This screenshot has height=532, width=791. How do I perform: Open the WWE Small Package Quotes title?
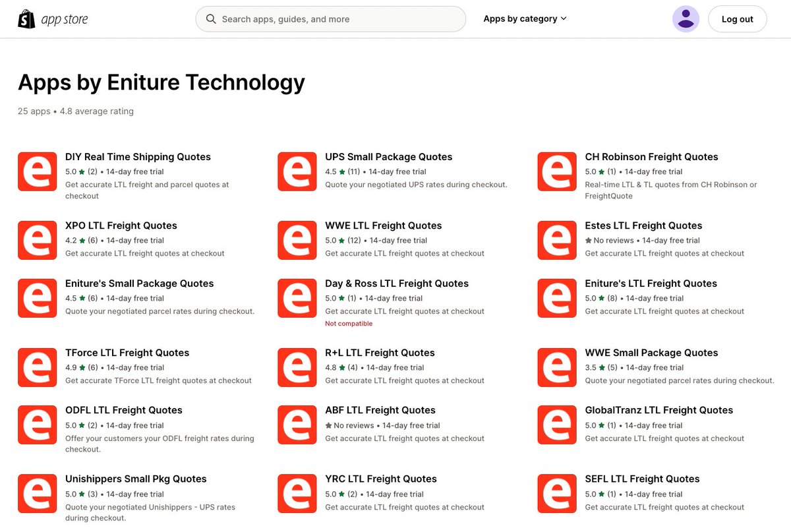(x=651, y=353)
